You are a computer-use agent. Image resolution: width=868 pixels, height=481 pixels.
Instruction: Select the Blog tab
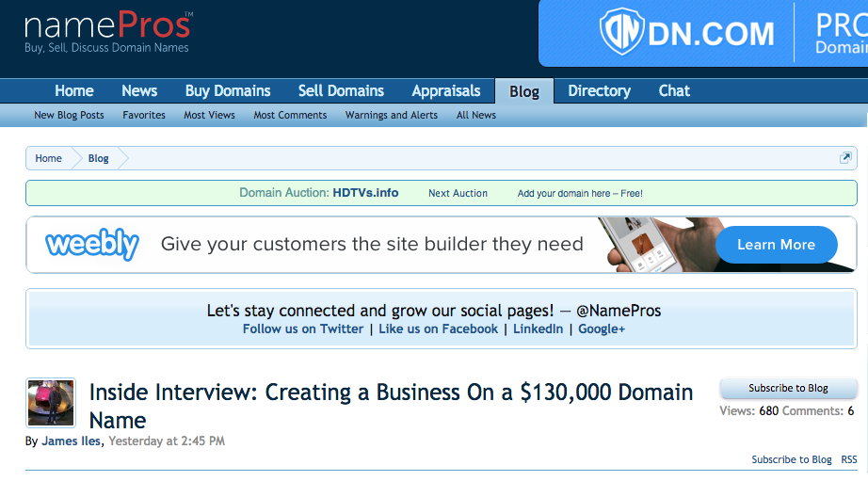[x=524, y=91]
